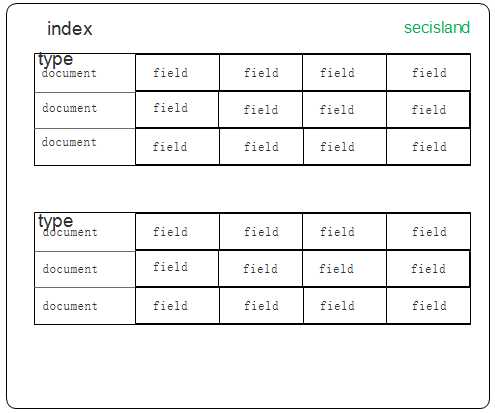The height and width of the screenshot is (413, 495).
Task: Click the second document cell in upper table
Action: 85,110
